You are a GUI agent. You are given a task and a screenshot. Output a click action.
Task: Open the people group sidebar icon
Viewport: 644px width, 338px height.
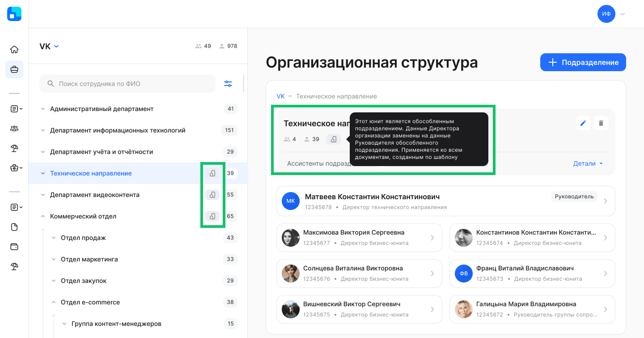[x=14, y=128]
